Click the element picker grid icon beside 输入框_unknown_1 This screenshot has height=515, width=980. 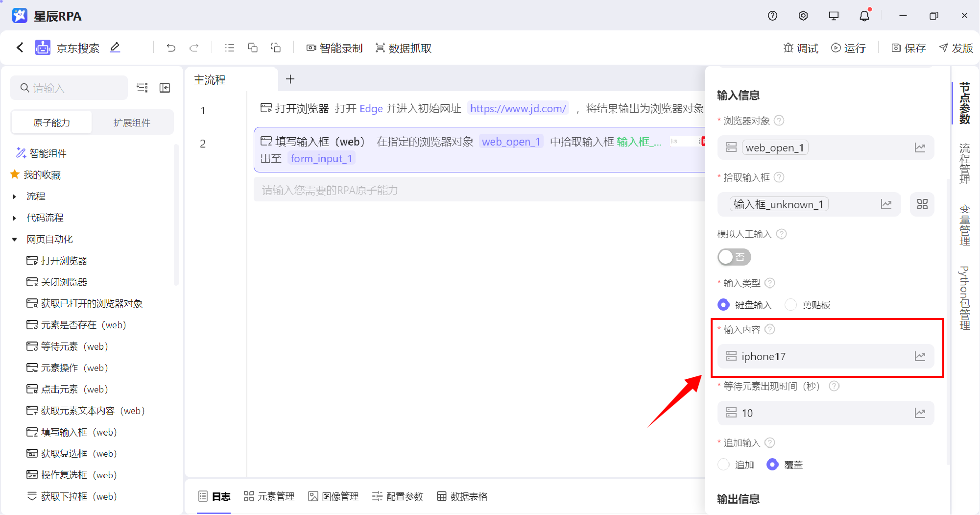tap(922, 204)
